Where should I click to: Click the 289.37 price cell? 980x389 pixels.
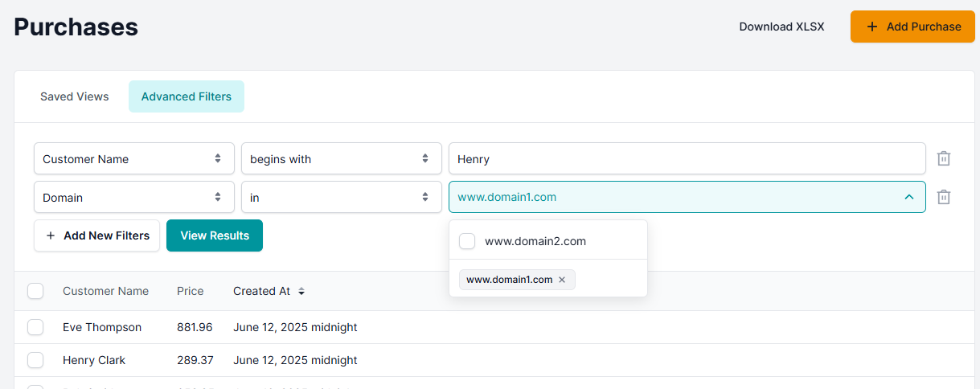coord(195,360)
